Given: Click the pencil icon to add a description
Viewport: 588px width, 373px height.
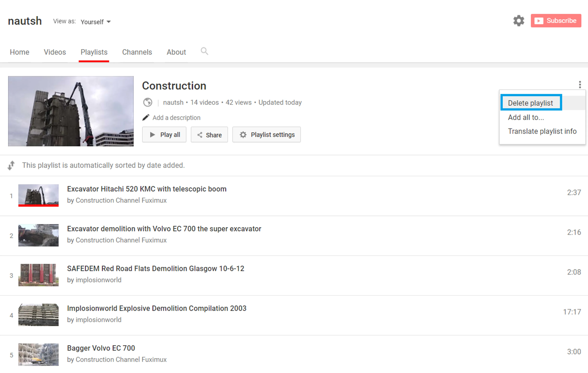Looking at the screenshot, I should coord(145,117).
